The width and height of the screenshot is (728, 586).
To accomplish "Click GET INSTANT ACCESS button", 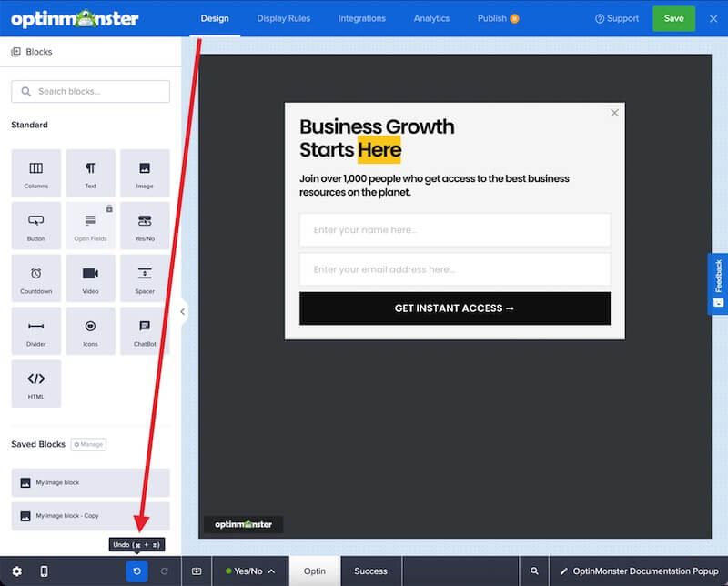I will pos(454,308).
